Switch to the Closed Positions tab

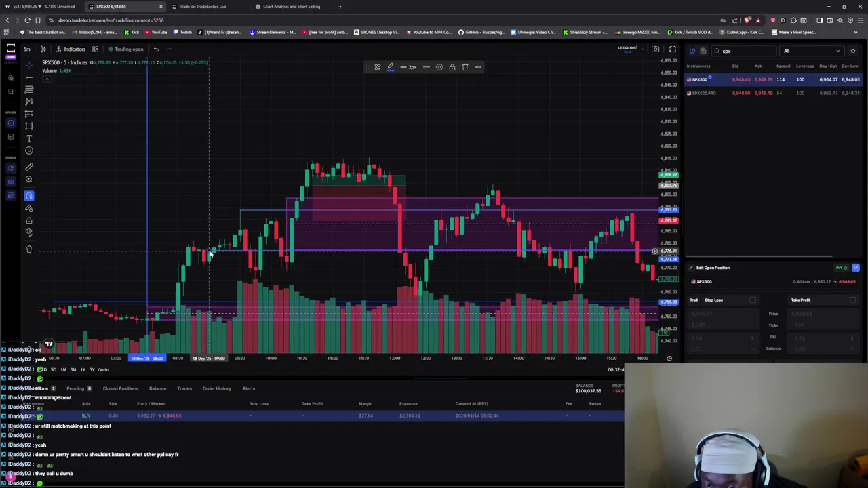(x=120, y=388)
